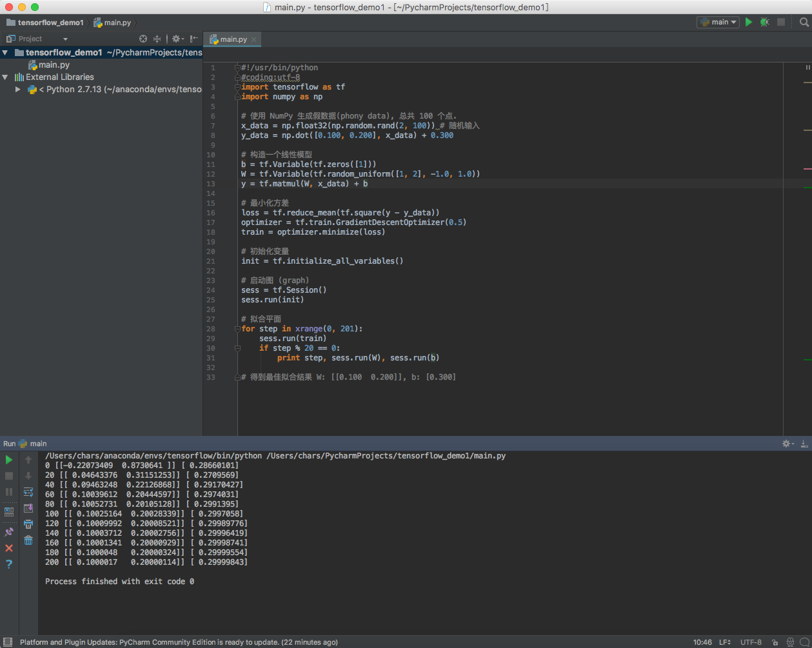The image size is (812, 648).
Task: Open the LF line separator selector
Action: 725,642
